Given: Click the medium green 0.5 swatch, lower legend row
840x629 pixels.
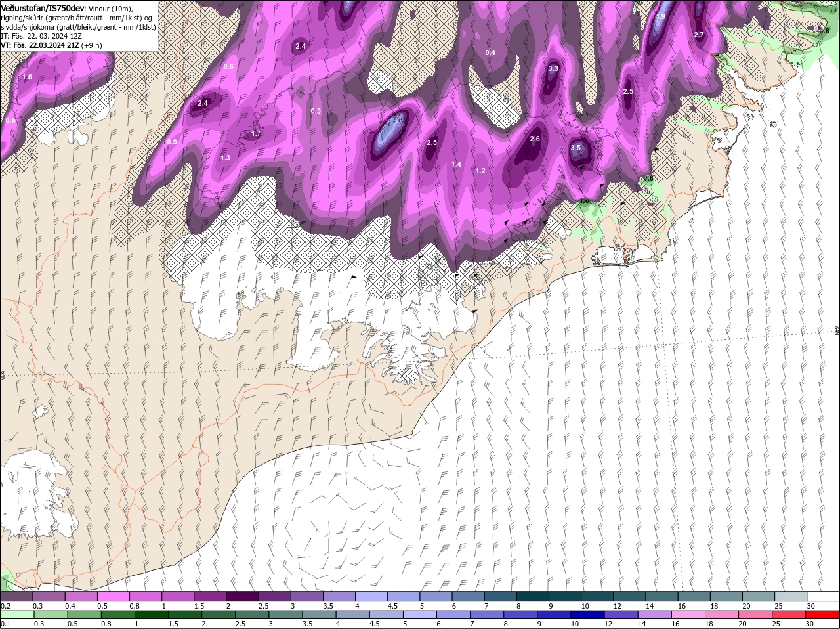Looking at the screenshot, I should click(x=85, y=615).
